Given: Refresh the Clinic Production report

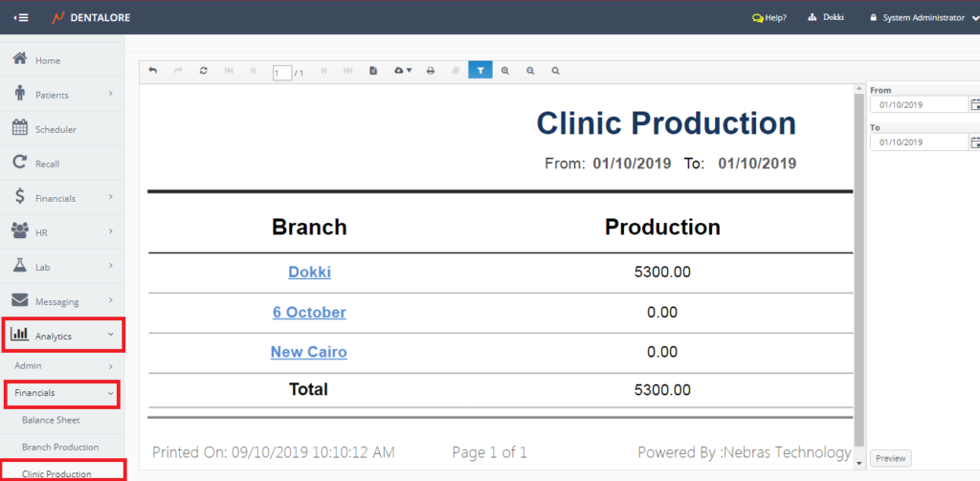Looking at the screenshot, I should pos(203,71).
